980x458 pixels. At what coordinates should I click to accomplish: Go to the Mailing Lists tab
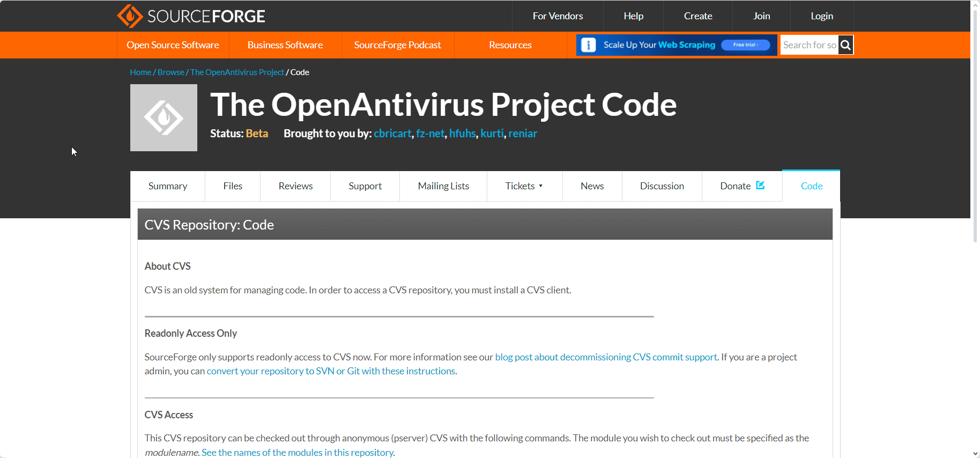(x=443, y=186)
